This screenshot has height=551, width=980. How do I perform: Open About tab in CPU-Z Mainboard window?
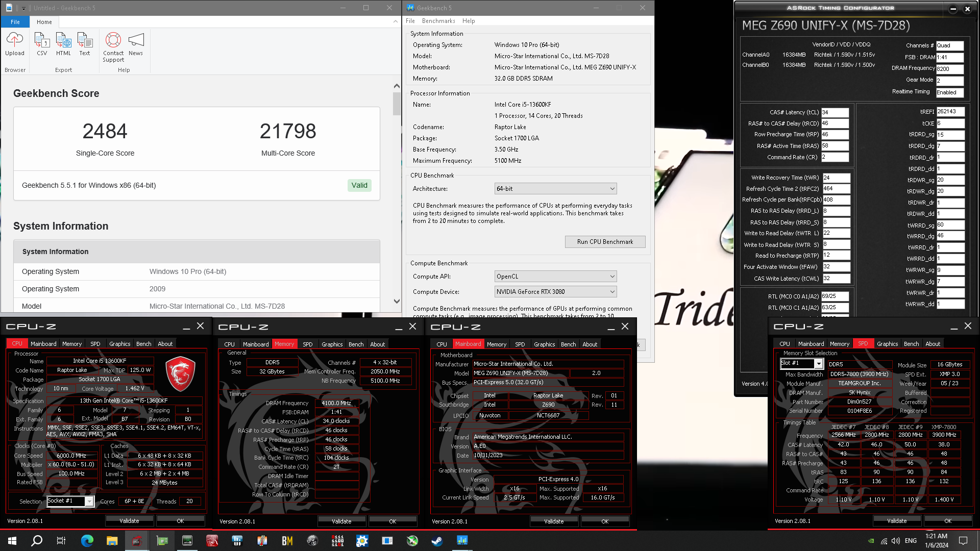pos(590,344)
